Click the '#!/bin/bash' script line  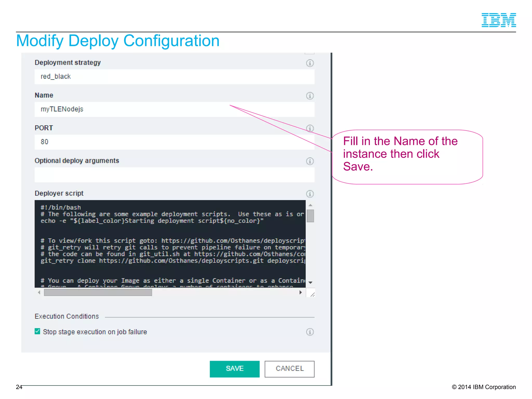[61, 208]
